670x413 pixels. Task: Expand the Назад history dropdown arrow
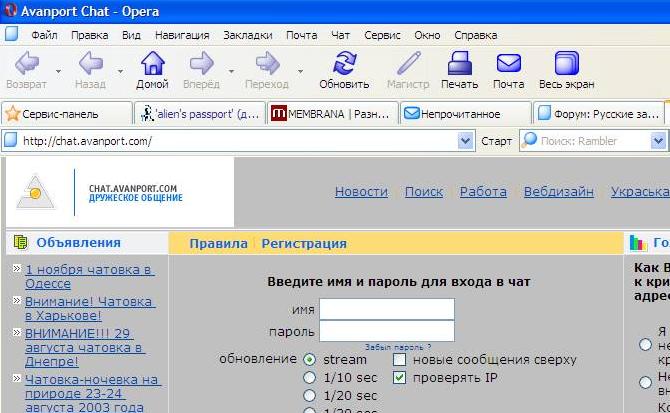120,72
